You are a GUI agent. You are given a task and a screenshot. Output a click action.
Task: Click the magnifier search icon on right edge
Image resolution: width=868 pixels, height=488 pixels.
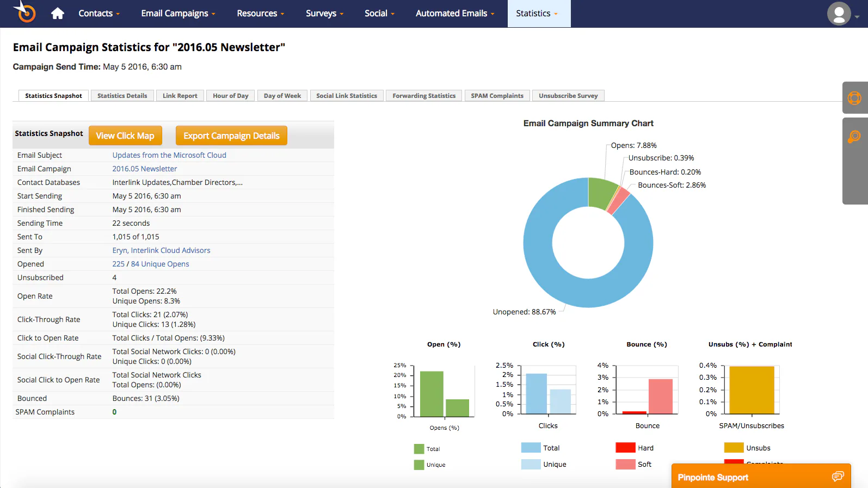point(854,137)
